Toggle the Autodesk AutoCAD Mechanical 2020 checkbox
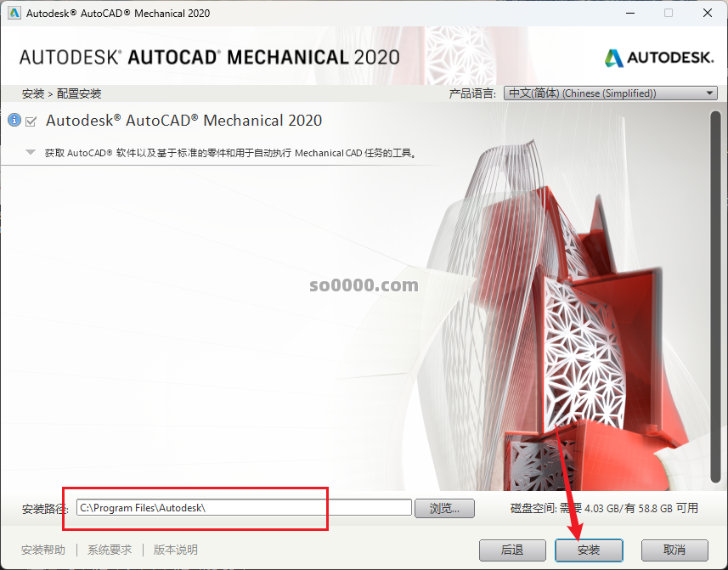This screenshot has width=728, height=570. tap(31, 121)
